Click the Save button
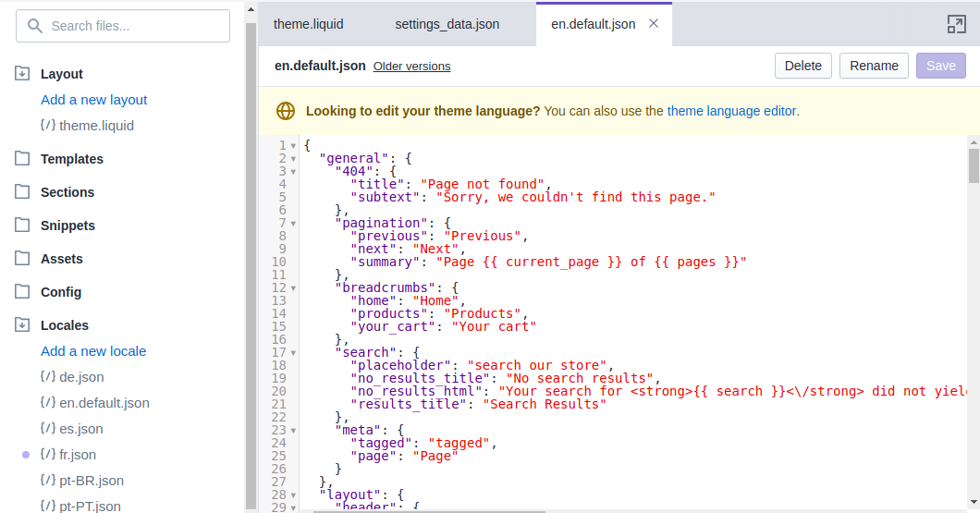Viewport: 980px width, 513px height. [x=940, y=66]
